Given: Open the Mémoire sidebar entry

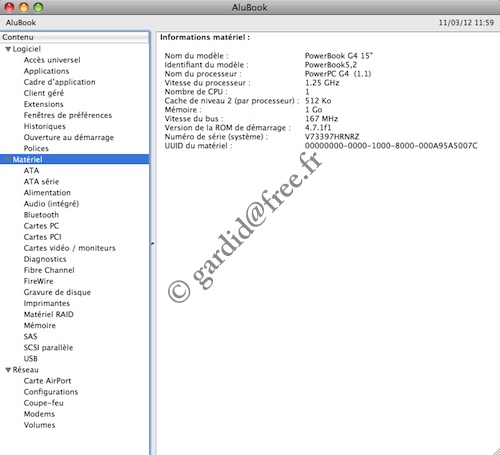Looking at the screenshot, I should (40, 325).
